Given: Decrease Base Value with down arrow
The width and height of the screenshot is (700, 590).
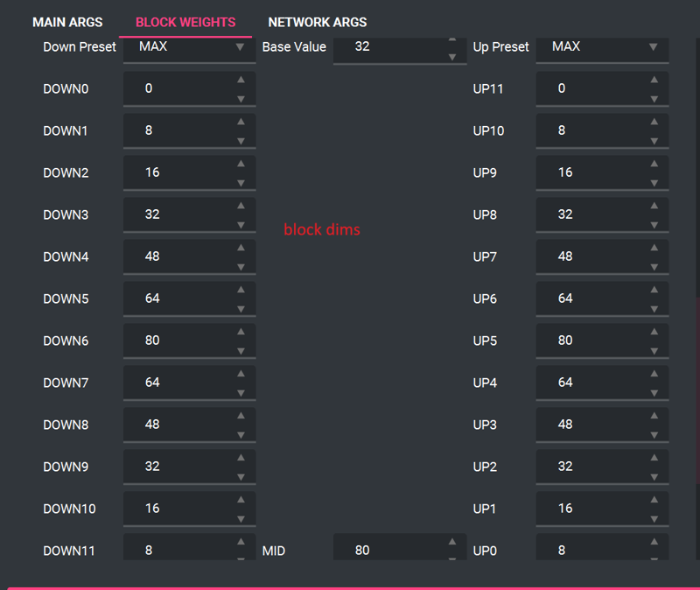Looking at the screenshot, I should click(452, 57).
